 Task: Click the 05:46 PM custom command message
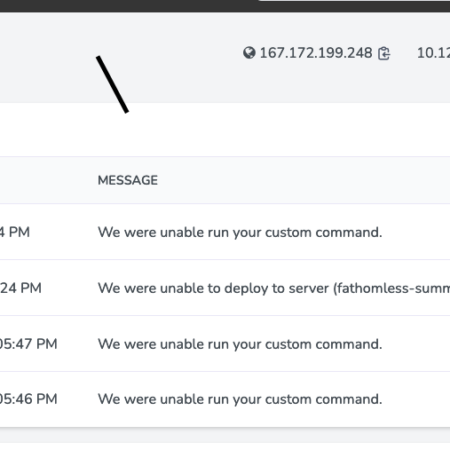(x=240, y=399)
